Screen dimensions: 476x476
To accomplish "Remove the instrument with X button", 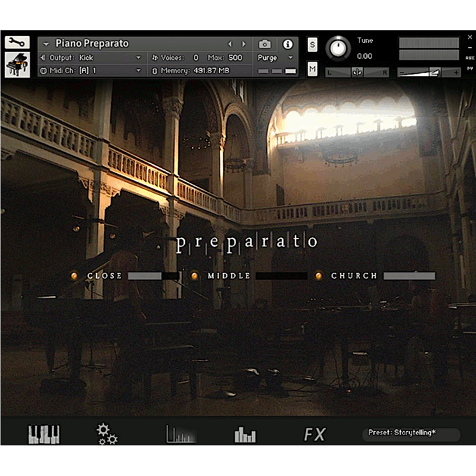I will click(470, 37).
